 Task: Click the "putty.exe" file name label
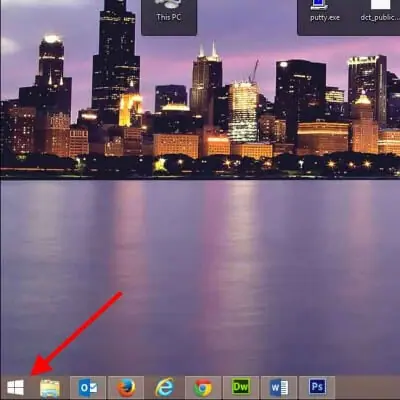[x=325, y=17]
